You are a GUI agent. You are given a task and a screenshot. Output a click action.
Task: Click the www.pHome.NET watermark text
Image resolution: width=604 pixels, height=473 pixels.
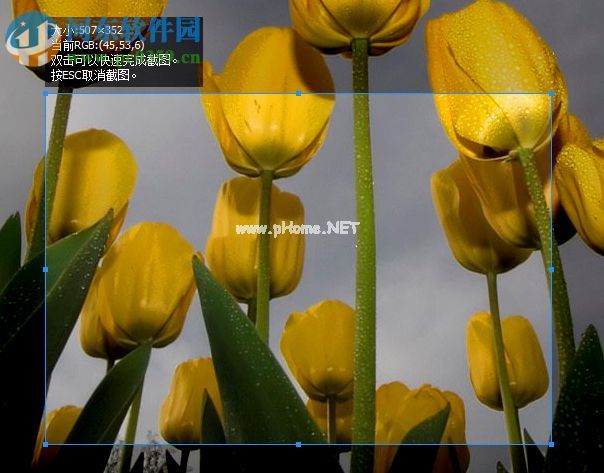pos(297,228)
